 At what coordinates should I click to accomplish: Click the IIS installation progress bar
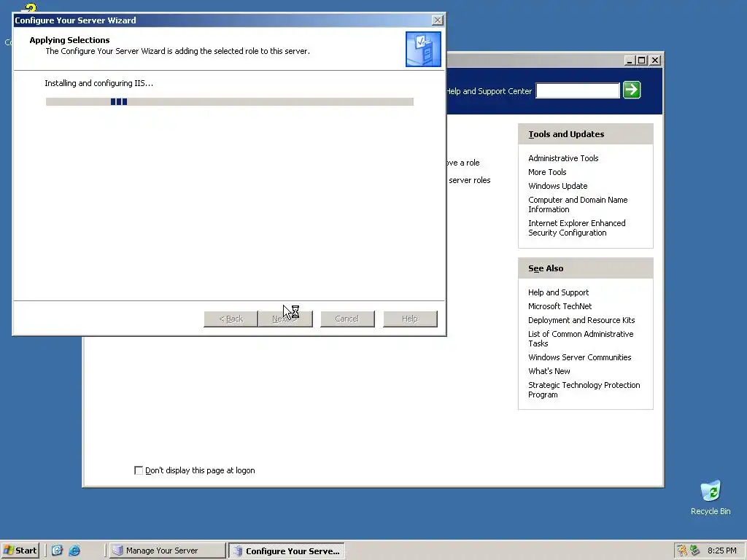(x=230, y=101)
